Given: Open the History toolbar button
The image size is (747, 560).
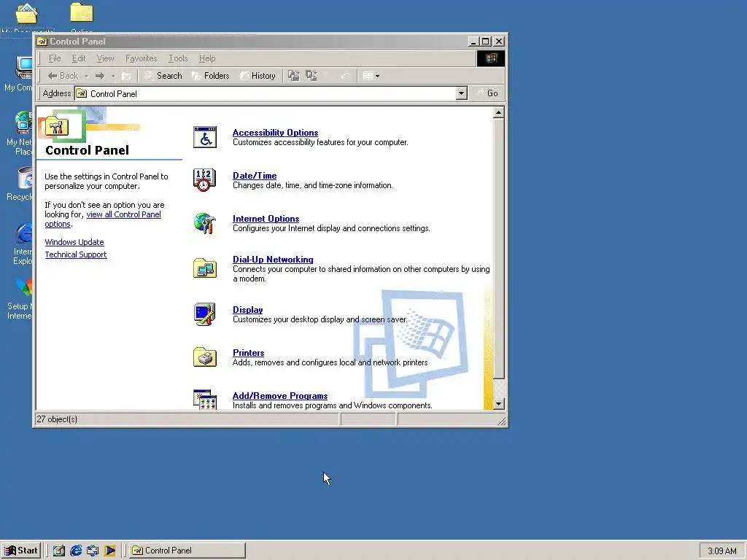Looking at the screenshot, I should click(x=258, y=76).
